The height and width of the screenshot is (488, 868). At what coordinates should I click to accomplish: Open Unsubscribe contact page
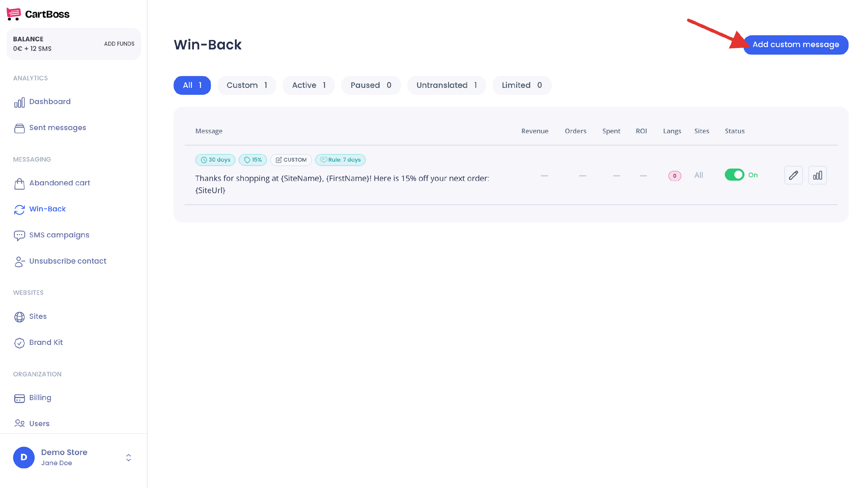point(68,261)
